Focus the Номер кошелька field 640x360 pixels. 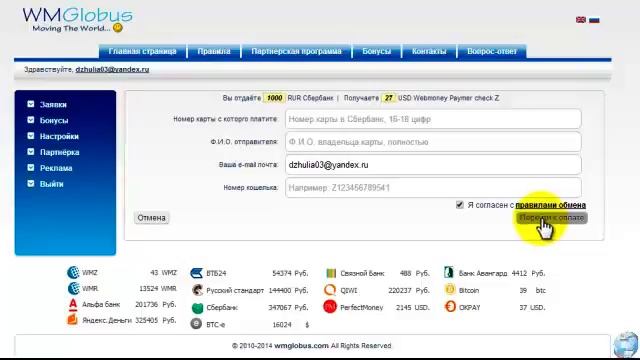click(433, 188)
